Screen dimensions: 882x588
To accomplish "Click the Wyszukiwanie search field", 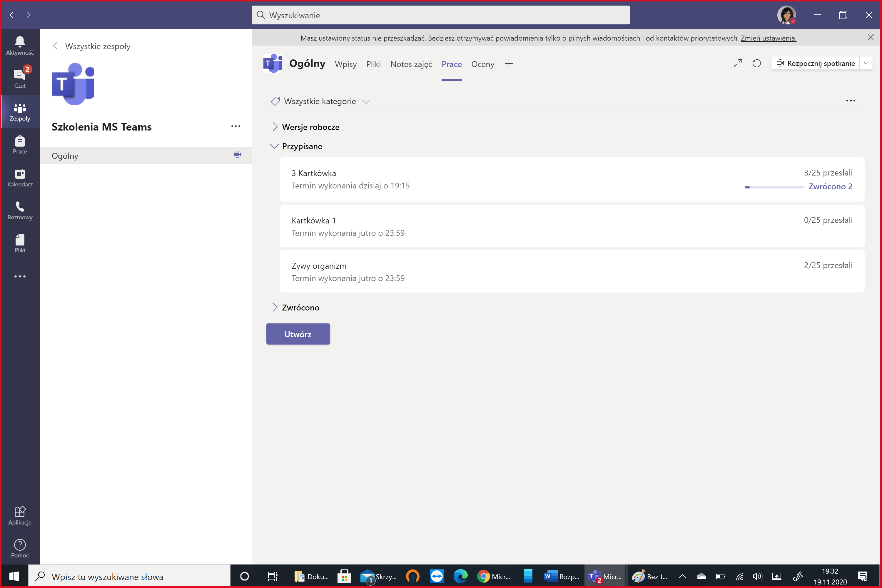I will pyautogui.click(x=441, y=15).
